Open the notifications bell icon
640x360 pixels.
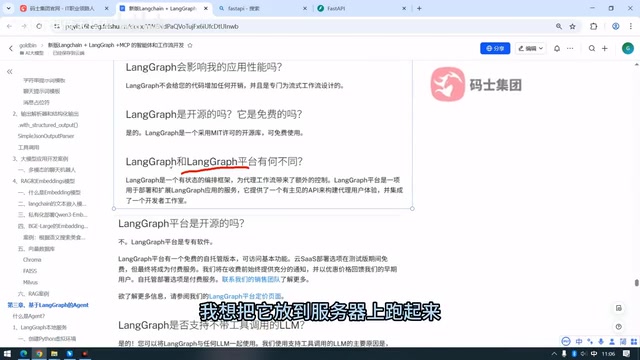tap(557, 48)
